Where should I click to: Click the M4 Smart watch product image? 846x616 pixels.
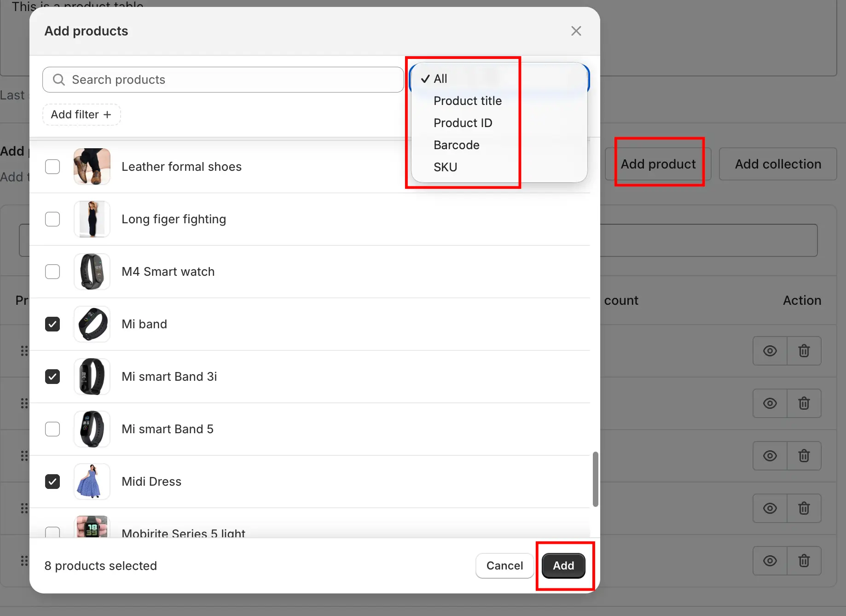[x=92, y=272]
